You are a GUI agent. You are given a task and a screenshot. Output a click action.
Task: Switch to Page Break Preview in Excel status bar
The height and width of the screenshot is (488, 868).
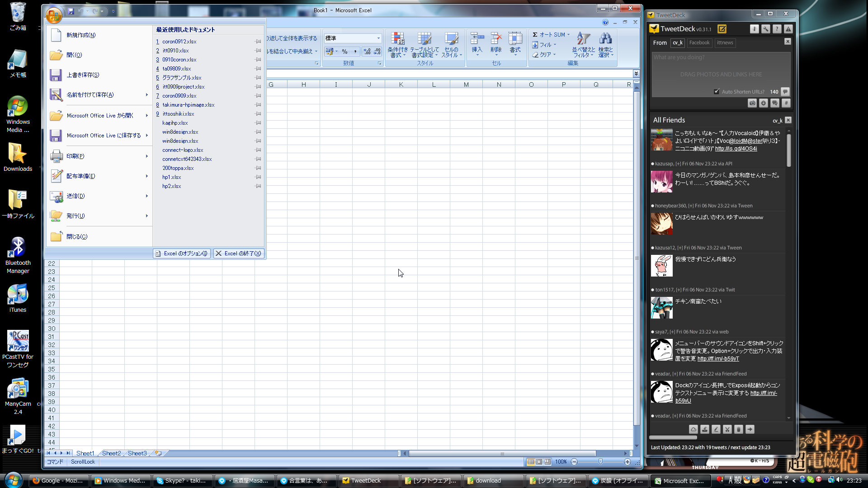tap(548, 462)
